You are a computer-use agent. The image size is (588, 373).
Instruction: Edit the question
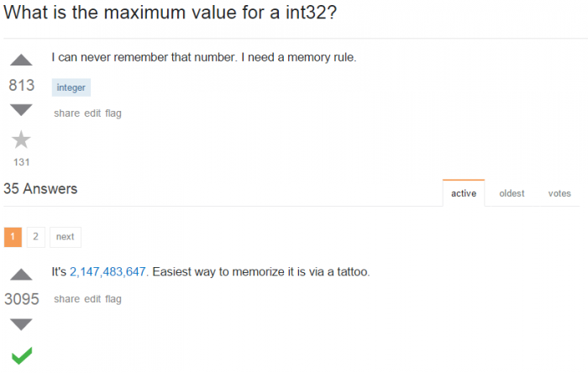point(92,113)
